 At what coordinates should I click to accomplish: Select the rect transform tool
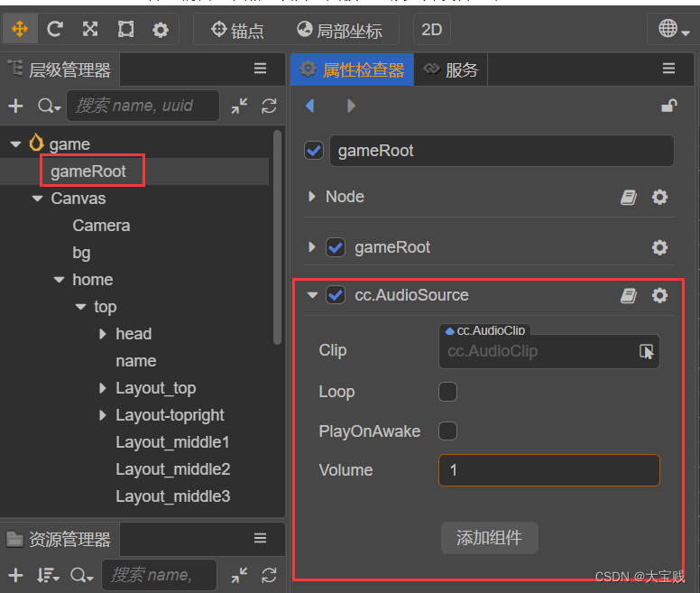click(125, 30)
